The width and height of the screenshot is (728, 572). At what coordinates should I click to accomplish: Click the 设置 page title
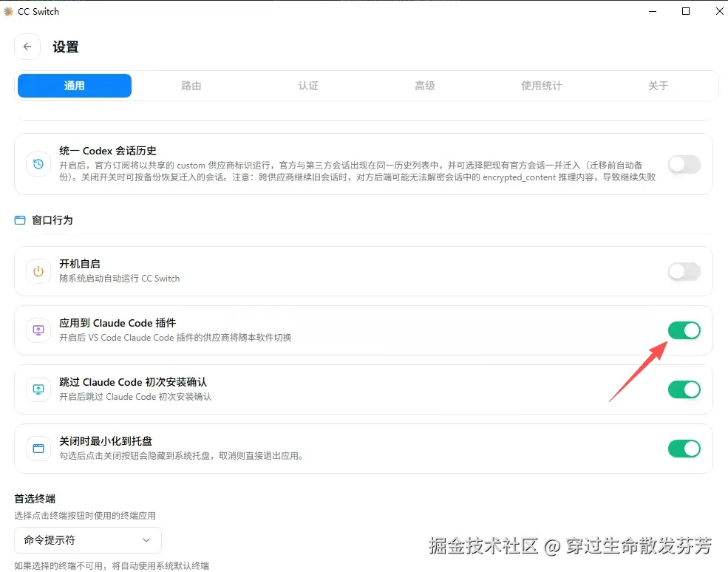(66, 47)
